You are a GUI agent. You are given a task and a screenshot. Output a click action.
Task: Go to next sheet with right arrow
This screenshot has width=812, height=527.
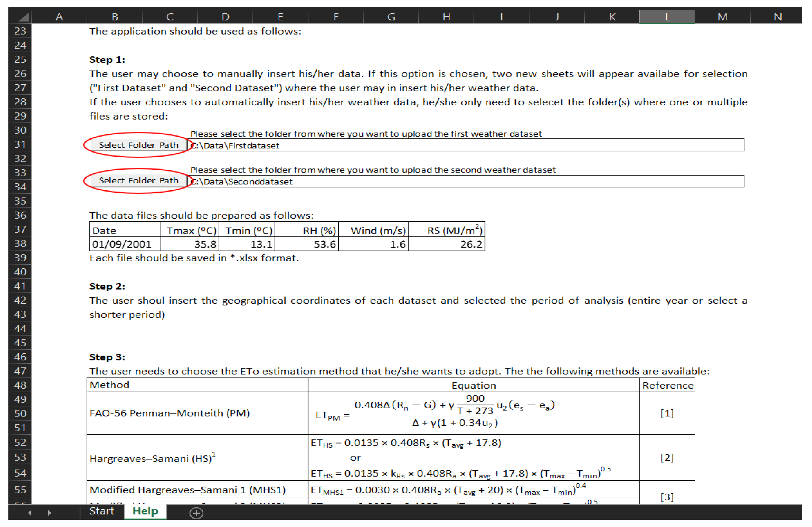point(50,513)
